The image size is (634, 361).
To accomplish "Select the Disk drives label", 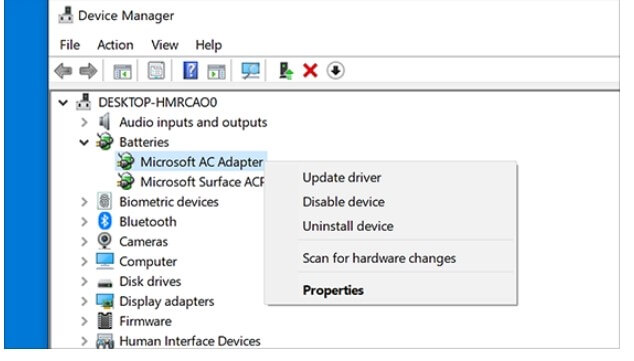I will tap(150, 281).
